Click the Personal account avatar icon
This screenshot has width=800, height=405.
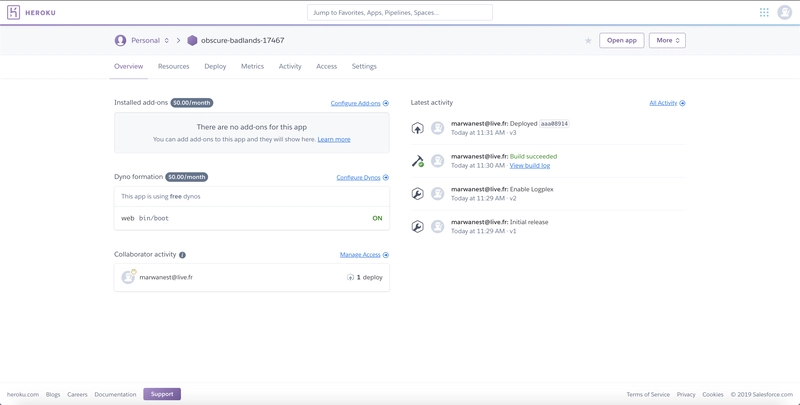tap(120, 40)
